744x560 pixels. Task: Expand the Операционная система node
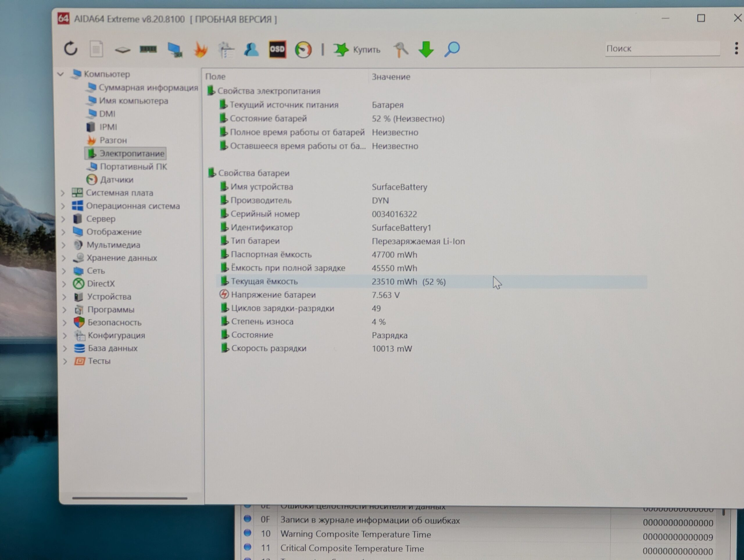63,206
